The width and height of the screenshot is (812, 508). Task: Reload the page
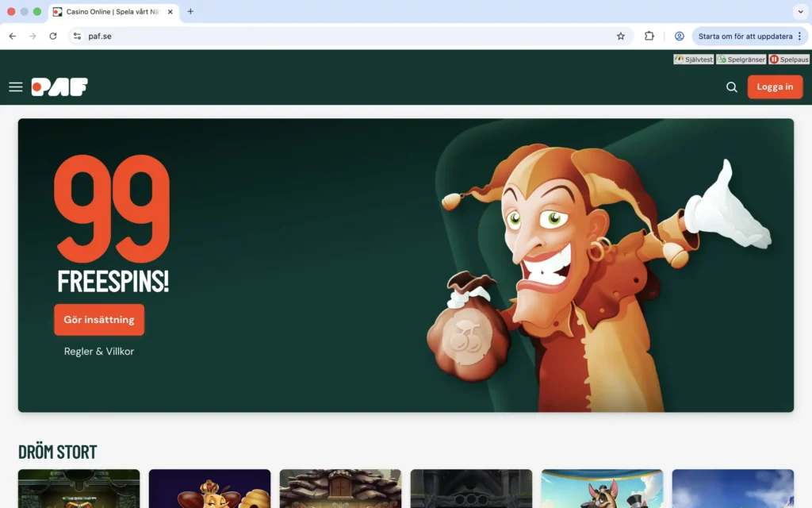tap(53, 37)
